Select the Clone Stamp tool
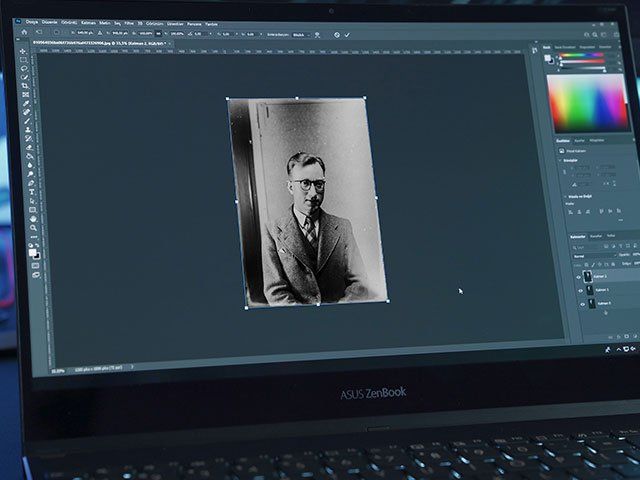Image resolution: width=640 pixels, height=480 pixels. [x=28, y=130]
